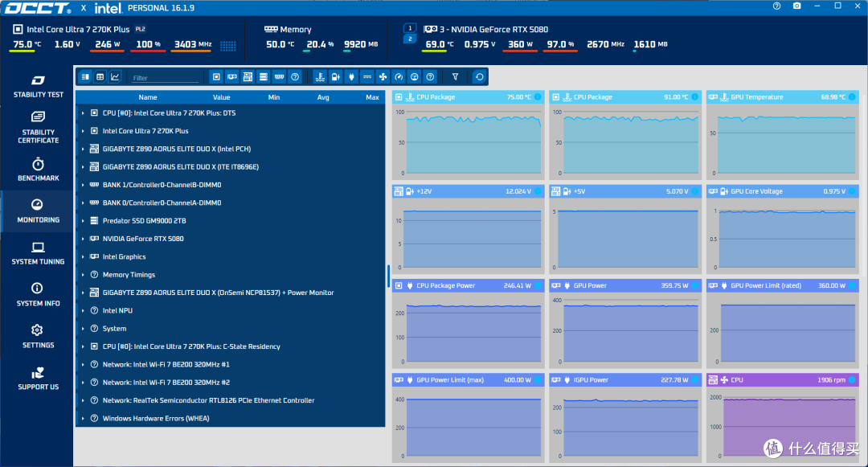Expand the Predator SSD GM9000 2TB row
The image size is (868, 467).
(x=83, y=221)
